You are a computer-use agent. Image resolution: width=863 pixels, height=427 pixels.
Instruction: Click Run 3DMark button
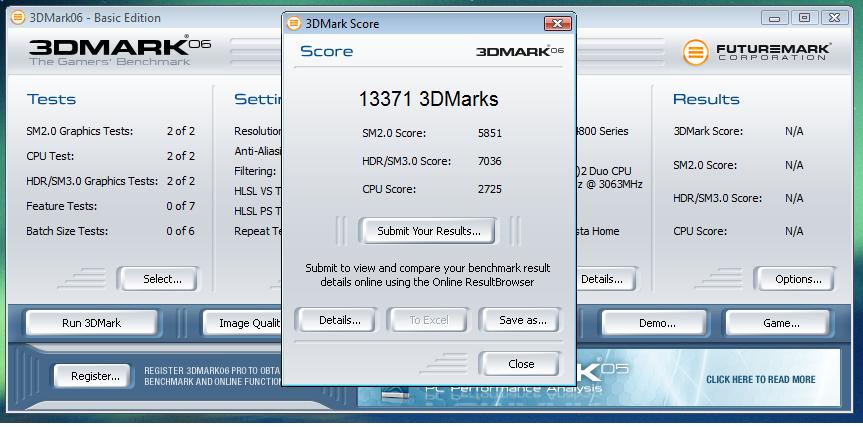click(91, 323)
